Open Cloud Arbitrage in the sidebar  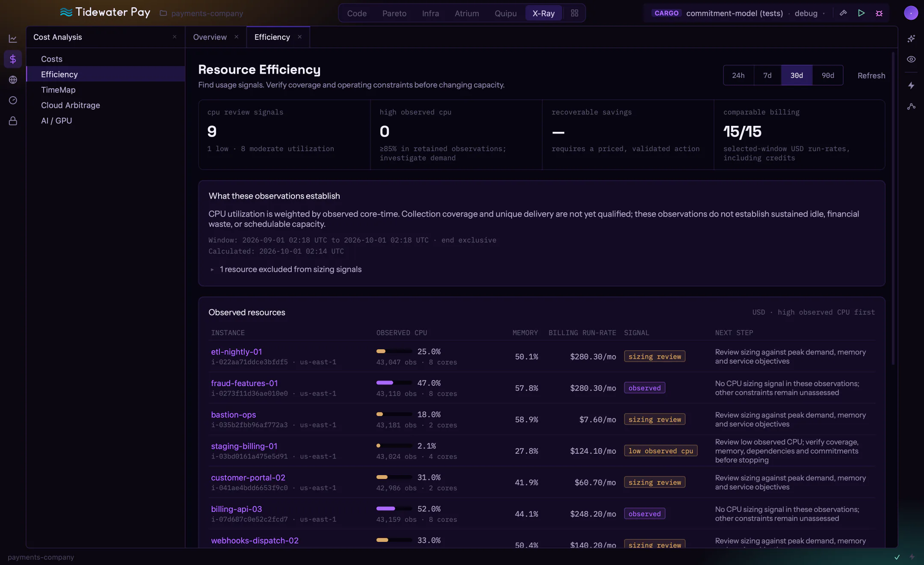click(x=106, y=105)
